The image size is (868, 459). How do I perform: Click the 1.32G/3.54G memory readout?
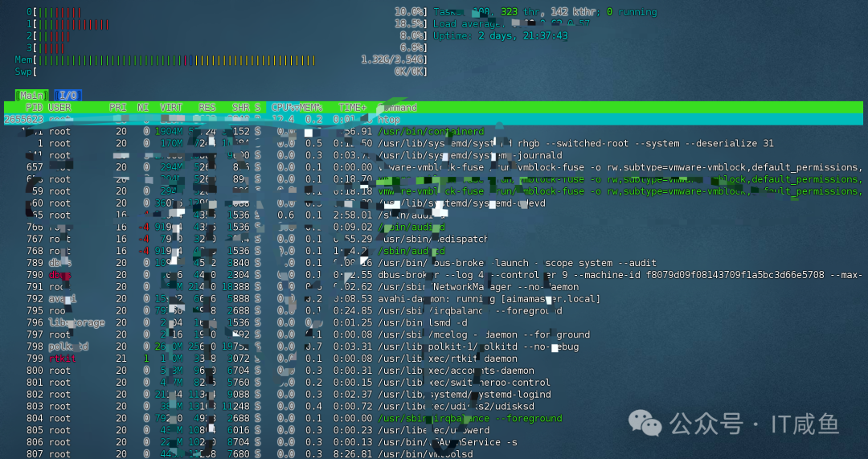[394, 59]
